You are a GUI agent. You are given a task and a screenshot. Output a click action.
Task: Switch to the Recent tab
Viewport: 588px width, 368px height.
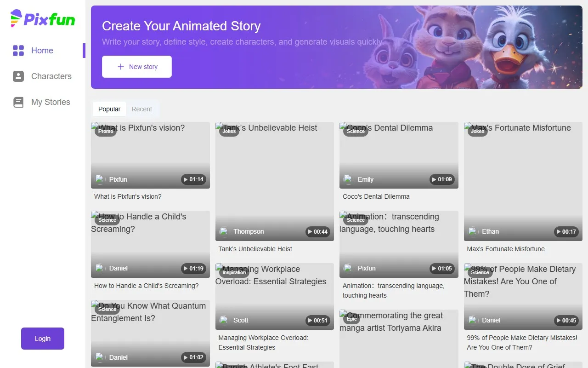tap(141, 109)
